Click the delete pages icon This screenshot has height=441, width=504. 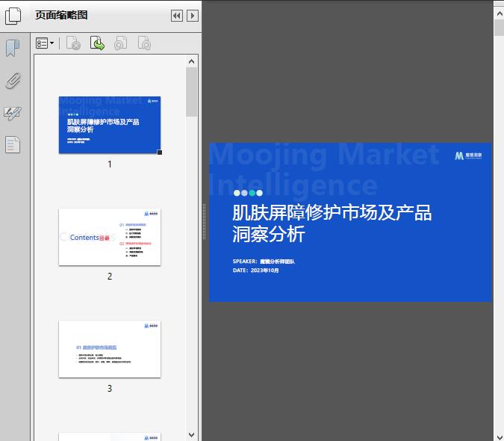73,43
